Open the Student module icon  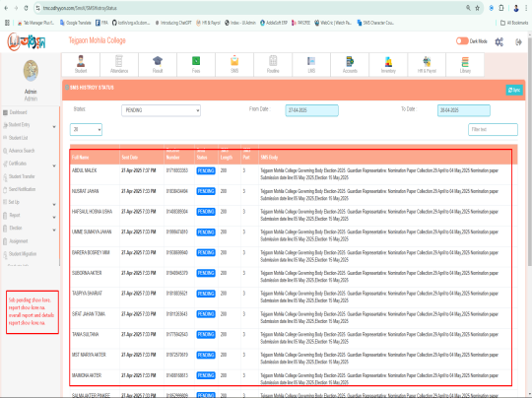pyautogui.click(x=81, y=64)
